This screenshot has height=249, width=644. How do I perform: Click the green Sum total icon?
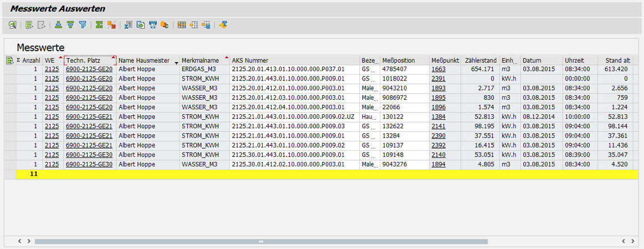tap(99, 25)
